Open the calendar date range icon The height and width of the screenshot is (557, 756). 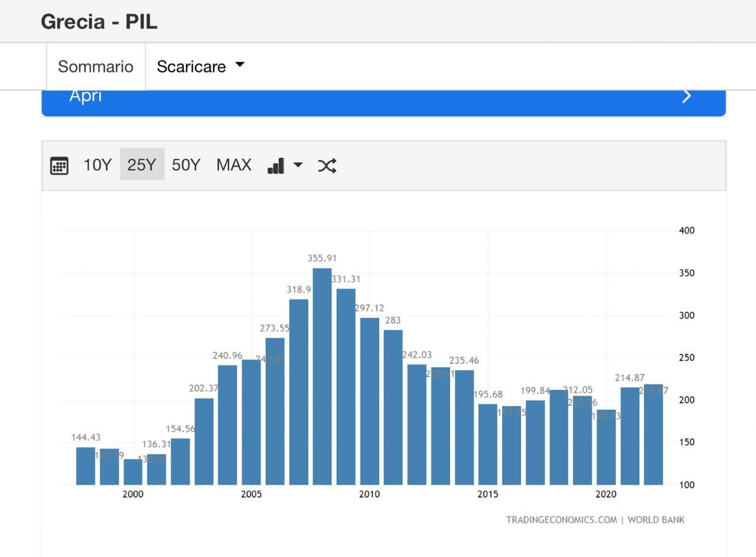coord(59,165)
